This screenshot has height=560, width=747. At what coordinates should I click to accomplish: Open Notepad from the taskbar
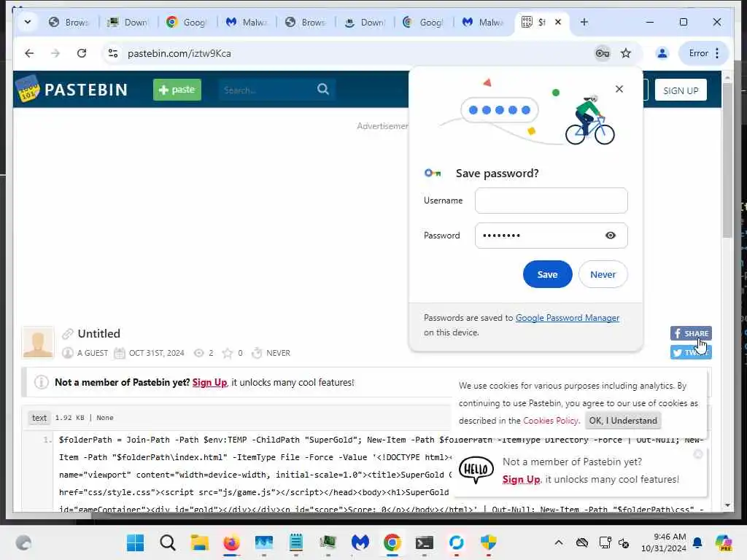pyautogui.click(x=296, y=542)
